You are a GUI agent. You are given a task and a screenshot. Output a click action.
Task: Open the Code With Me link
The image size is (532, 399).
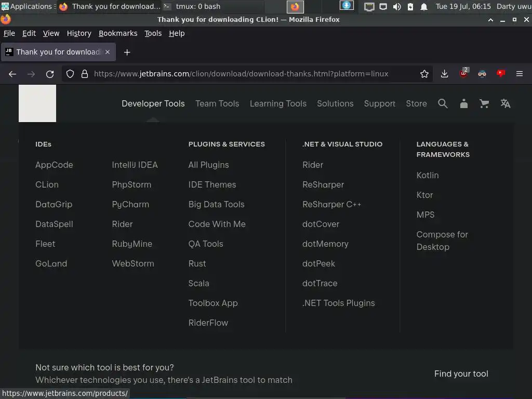(x=217, y=224)
